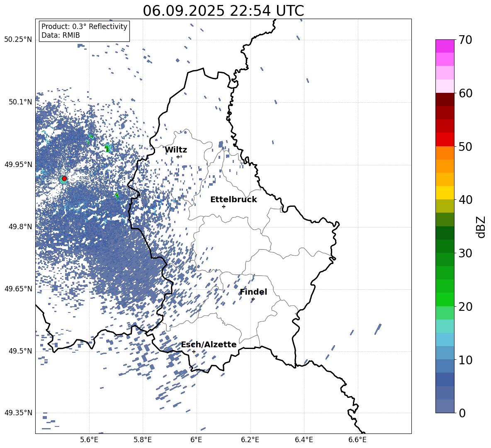Image resolution: width=491 pixels, height=448 pixels.
Task: Click the 'Product: 0.3° Reflectivity' legend text
Action: pyautogui.click(x=84, y=27)
